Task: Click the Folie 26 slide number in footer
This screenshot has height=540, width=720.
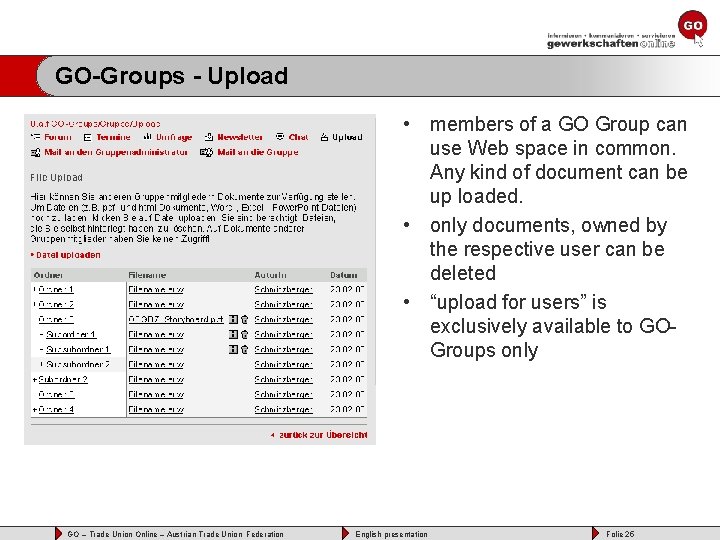Action: [x=620, y=534]
